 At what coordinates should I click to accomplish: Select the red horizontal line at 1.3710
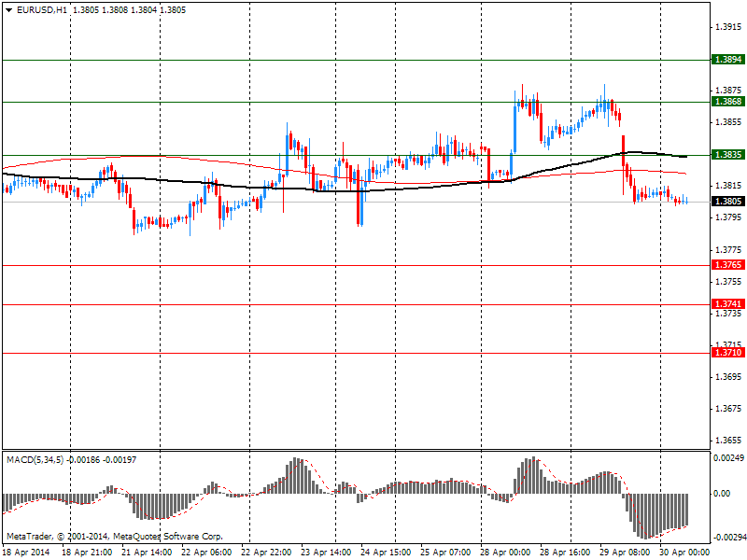click(357, 354)
